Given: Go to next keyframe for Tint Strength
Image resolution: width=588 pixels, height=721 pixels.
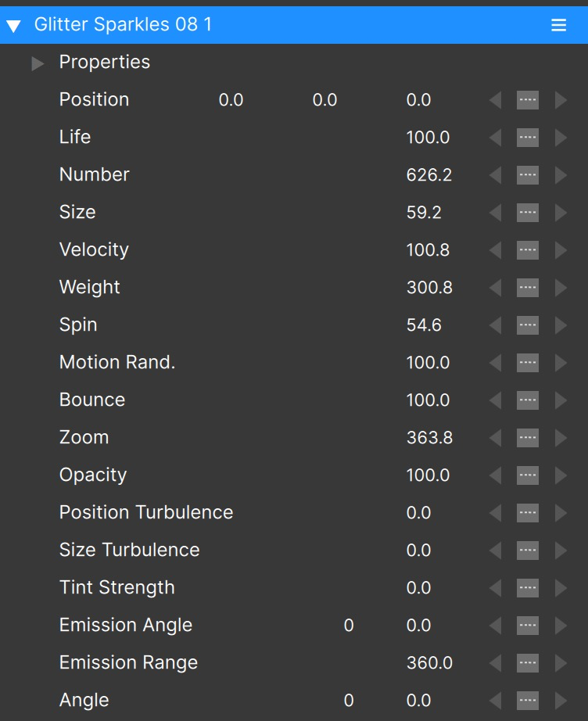Looking at the screenshot, I should pos(561,588).
